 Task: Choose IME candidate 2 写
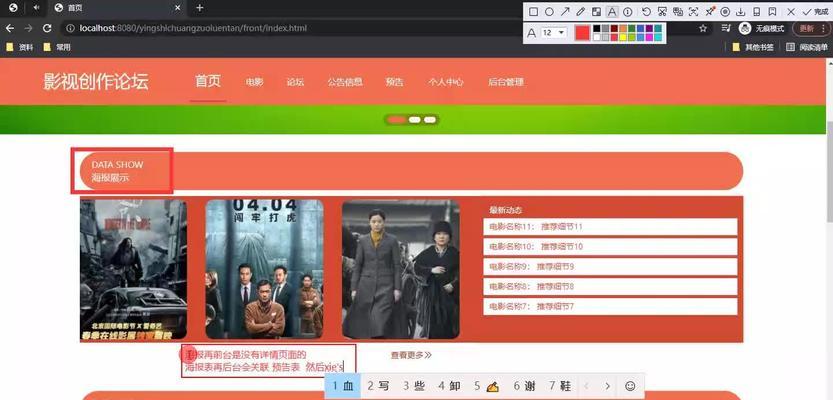coord(378,386)
